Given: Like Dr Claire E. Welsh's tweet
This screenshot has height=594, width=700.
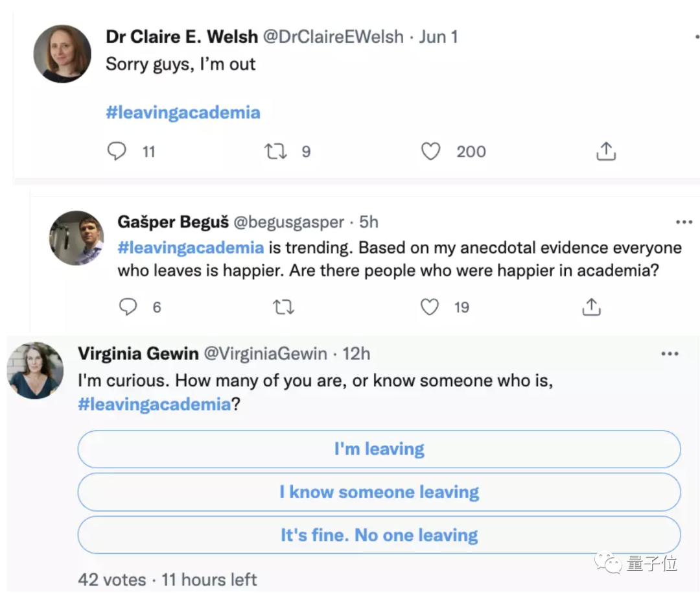Looking at the screenshot, I should [431, 152].
